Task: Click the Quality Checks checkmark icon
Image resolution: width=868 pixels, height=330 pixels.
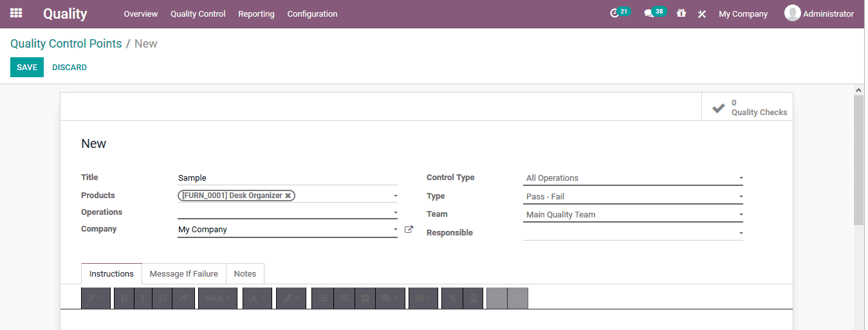Action: pyautogui.click(x=719, y=107)
